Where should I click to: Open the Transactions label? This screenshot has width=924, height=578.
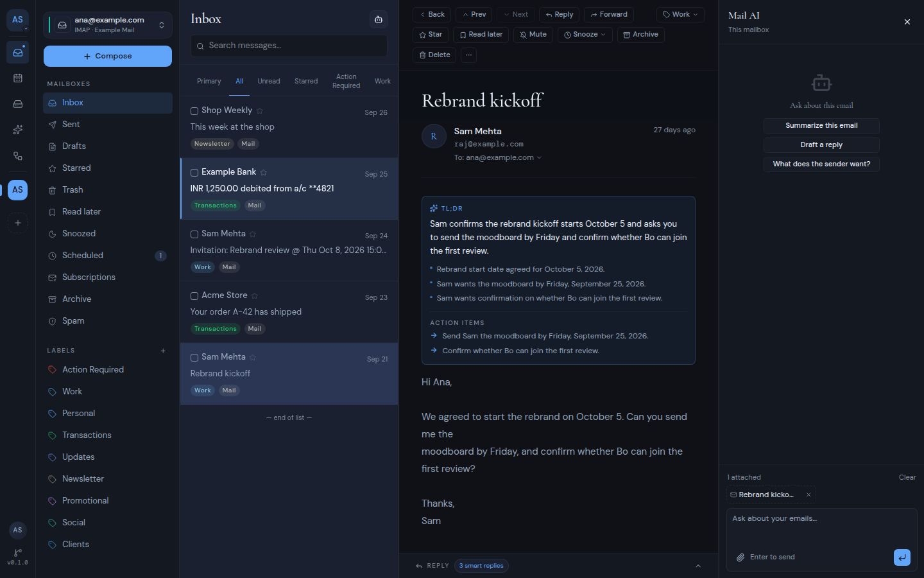(x=108, y=435)
